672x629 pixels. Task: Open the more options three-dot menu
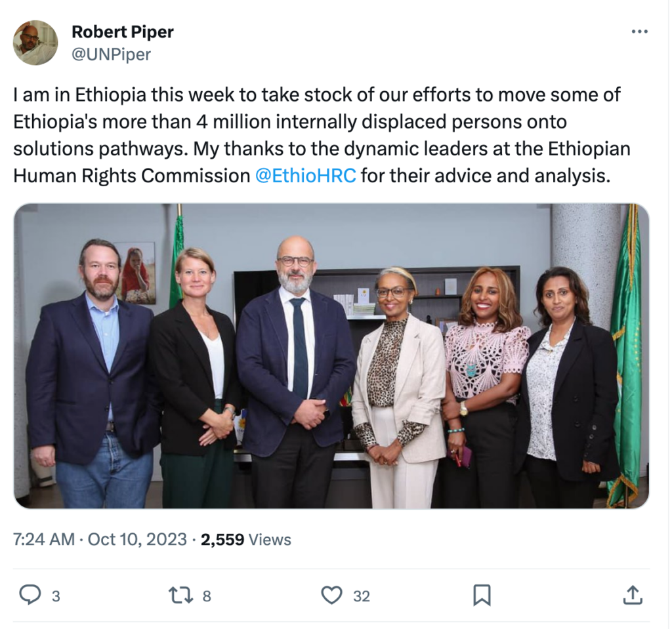pyautogui.click(x=639, y=31)
